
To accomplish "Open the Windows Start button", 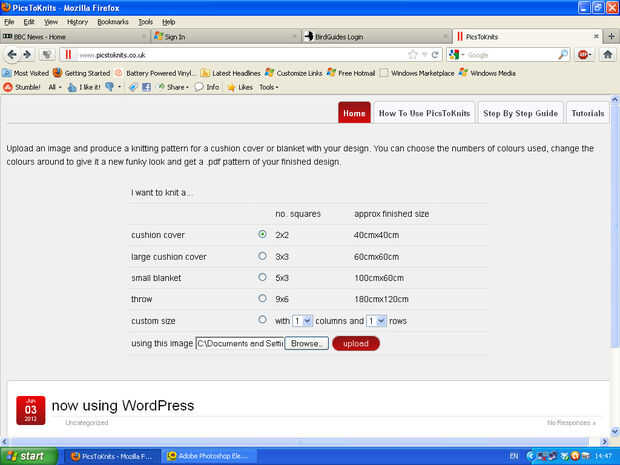I will pos(28,456).
